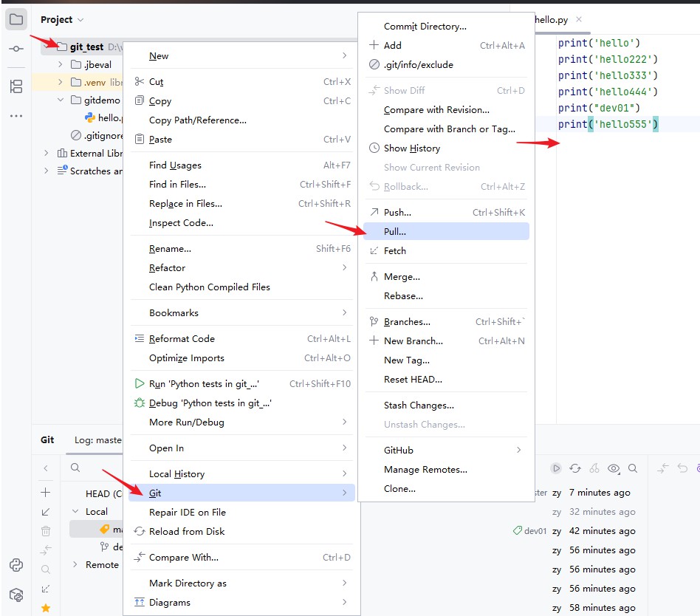This screenshot has height=616, width=700.
Task: Select the git_test project root
Action: pos(86,47)
